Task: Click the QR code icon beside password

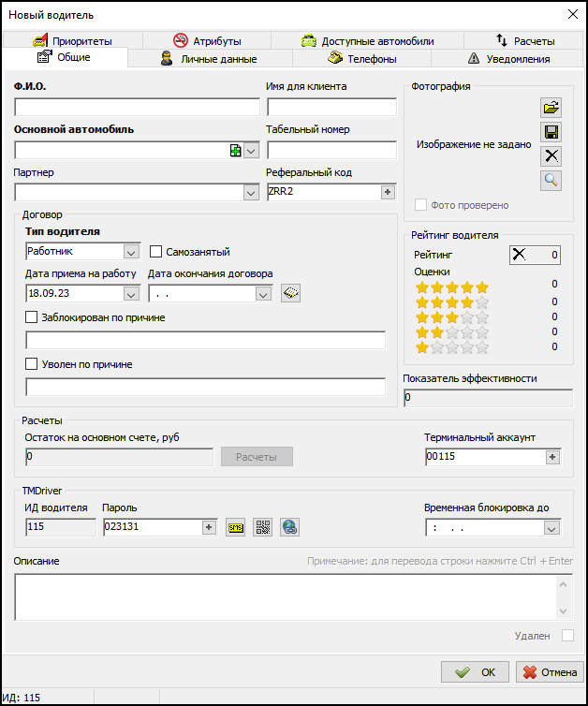Action: click(263, 527)
